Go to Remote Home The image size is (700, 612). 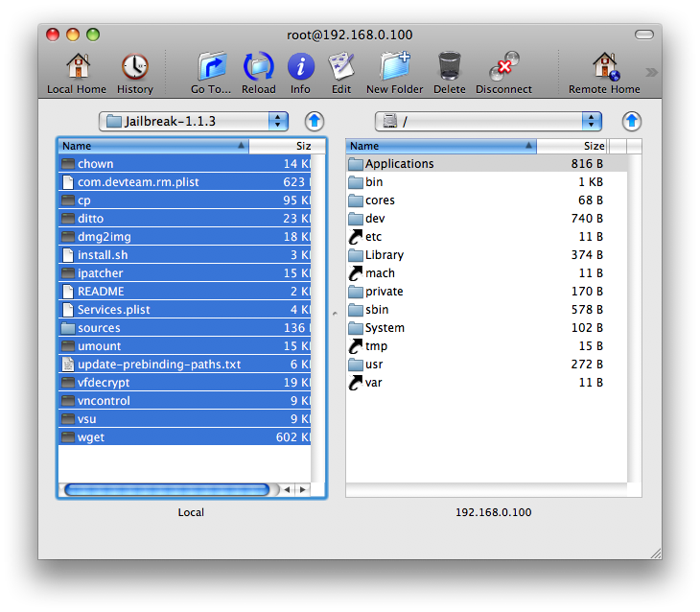click(x=604, y=68)
